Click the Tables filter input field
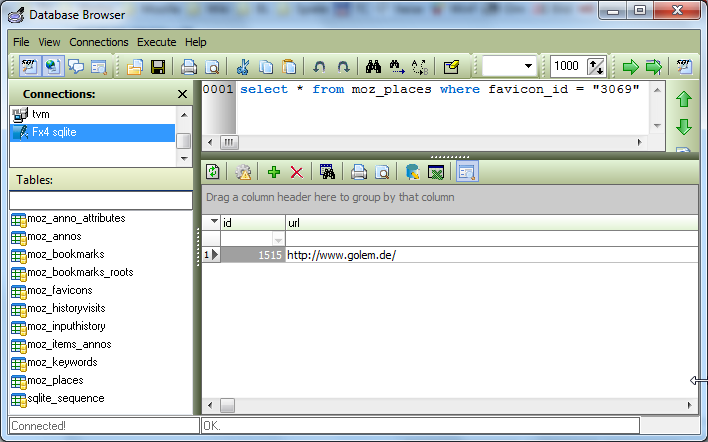Viewport: 708px width, 442px height. (99, 199)
